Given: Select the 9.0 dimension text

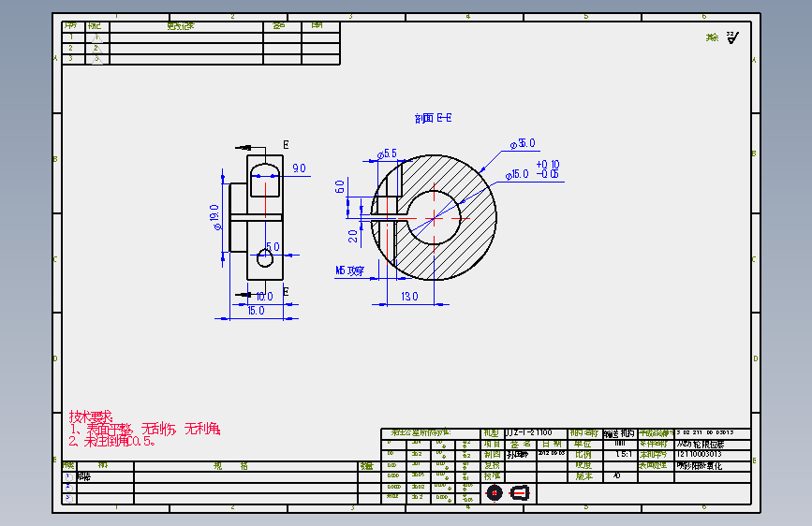Looking at the screenshot, I should click(300, 168).
